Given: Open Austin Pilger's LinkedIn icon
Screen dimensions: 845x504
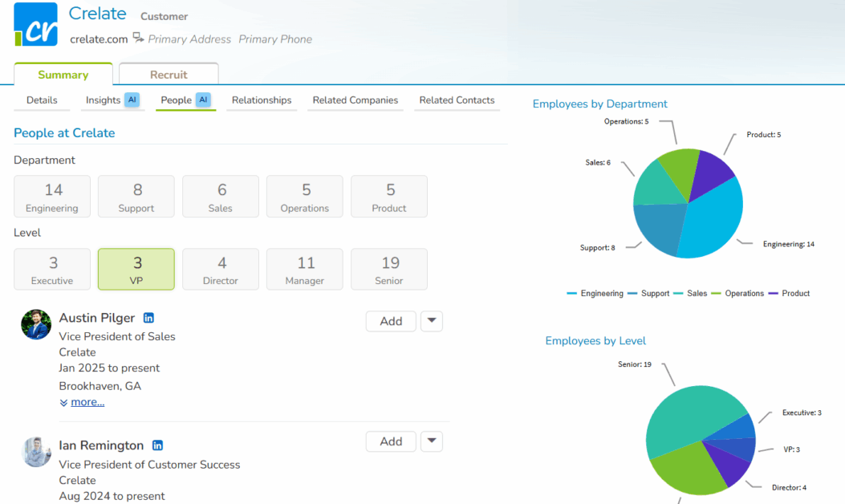Looking at the screenshot, I should 148,318.
